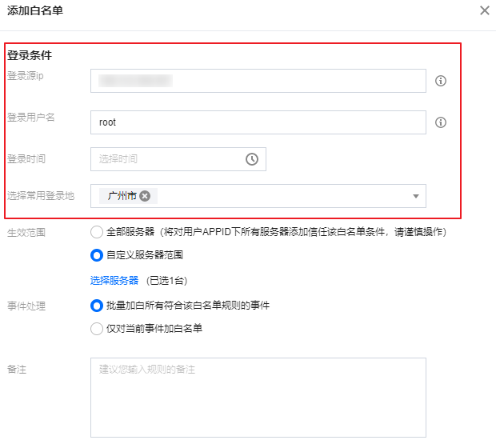Click info icon beside 登录用户名 field
This screenshot has height=448, width=496.
click(440, 122)
